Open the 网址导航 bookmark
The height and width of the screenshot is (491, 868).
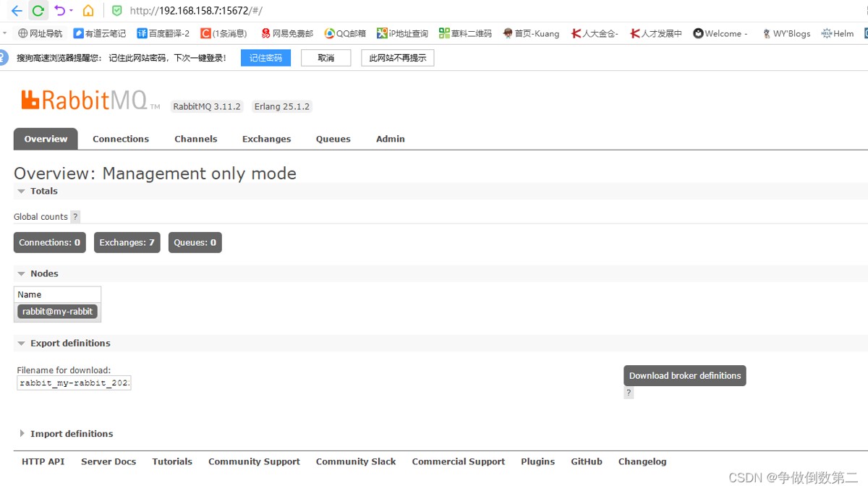pos(41,33)
